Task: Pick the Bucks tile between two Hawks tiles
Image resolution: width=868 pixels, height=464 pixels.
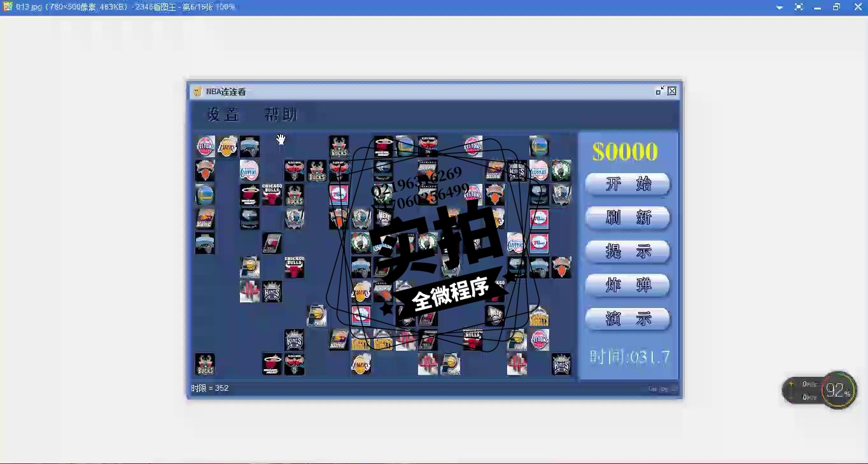Action: [316, 171]
